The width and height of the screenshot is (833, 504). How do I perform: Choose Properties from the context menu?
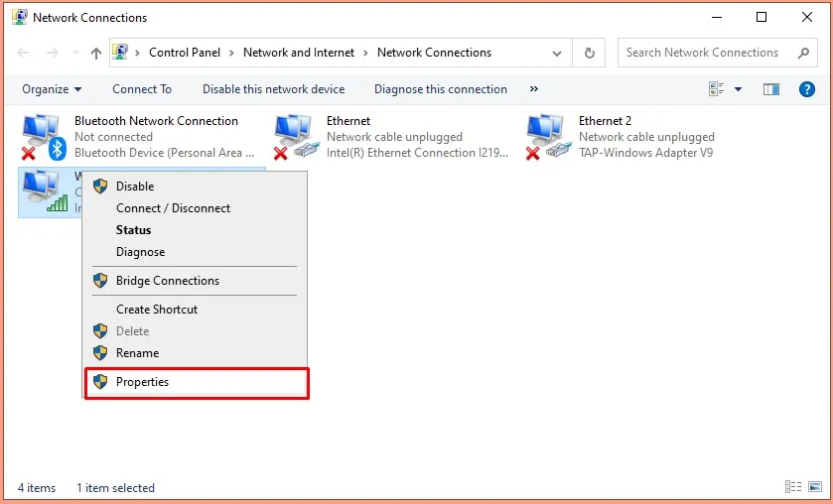142,382
